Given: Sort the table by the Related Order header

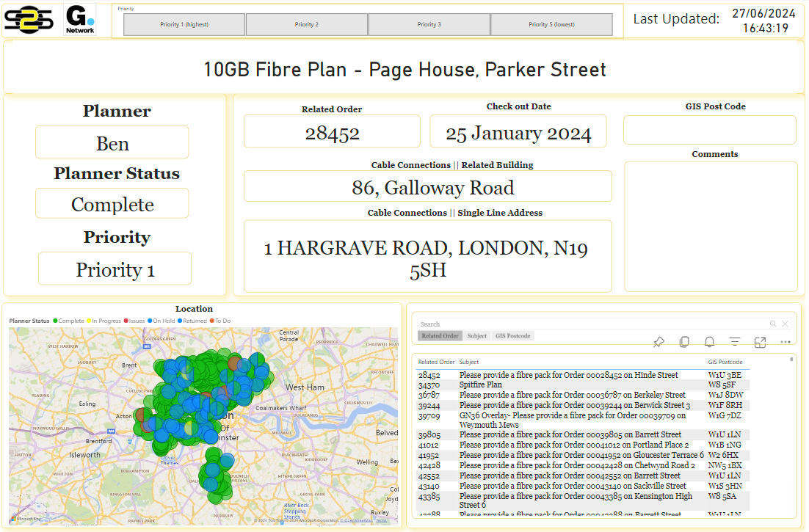Looking at the screenshot, I should point(436,362).
